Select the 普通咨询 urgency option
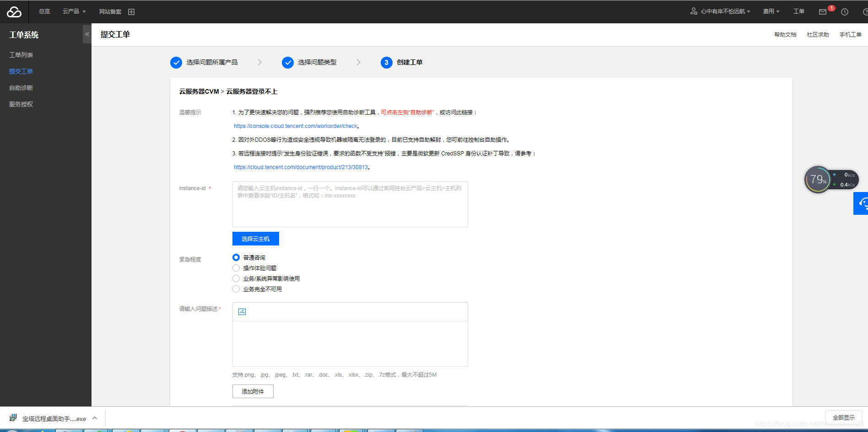This screenshot has width=868, height=432. point(236,257)
